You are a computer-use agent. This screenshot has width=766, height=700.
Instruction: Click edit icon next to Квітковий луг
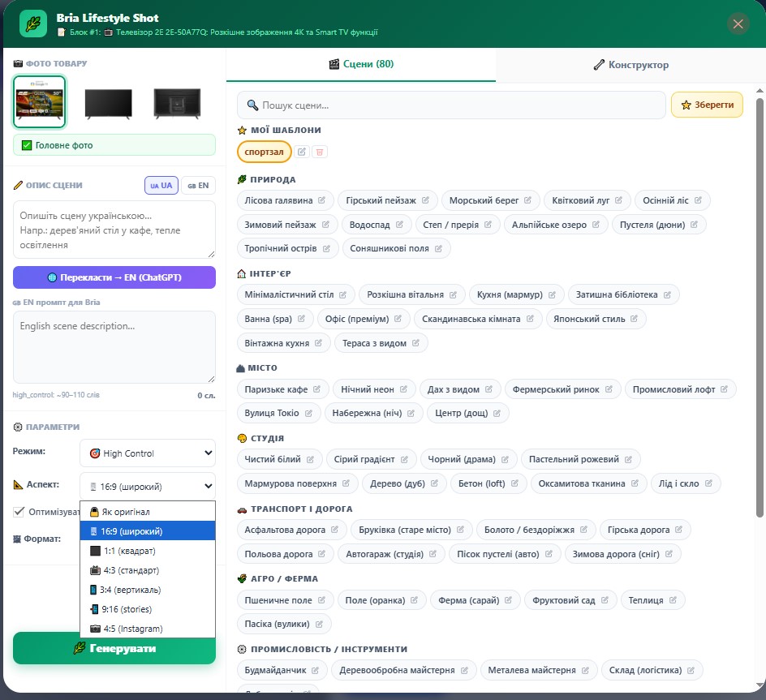(x=618, y=200)
